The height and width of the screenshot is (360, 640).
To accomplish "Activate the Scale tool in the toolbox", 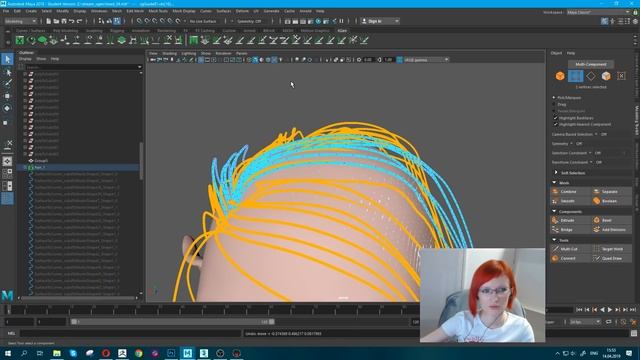I will [6, 122].
